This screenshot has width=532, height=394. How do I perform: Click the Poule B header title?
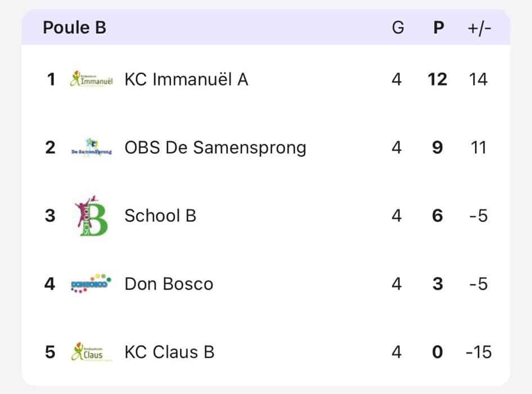point(74,28)
